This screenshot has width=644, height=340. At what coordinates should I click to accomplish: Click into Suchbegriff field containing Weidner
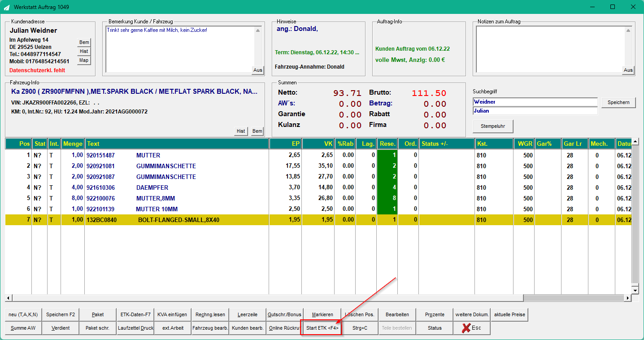point(535,102)
